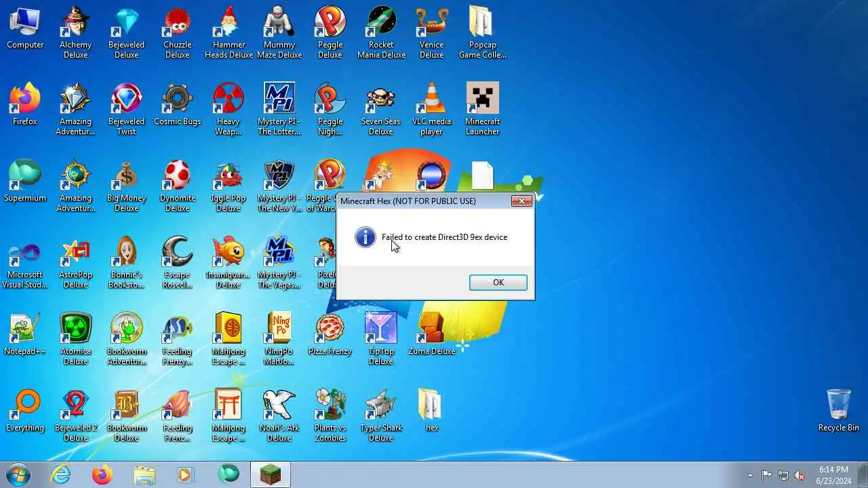Select the Atomica Deluxe shortcut

[x=76, y=339]
